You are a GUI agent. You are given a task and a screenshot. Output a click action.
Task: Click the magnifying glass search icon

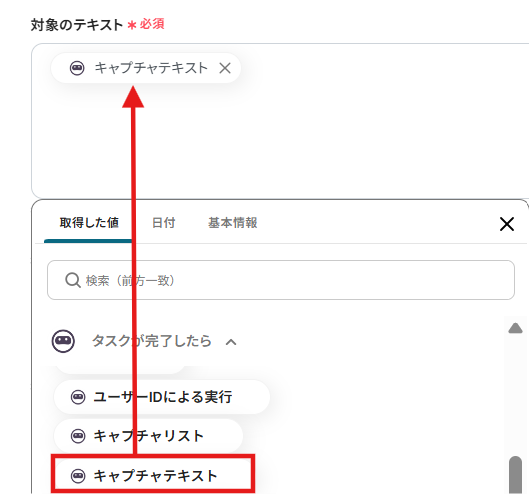pos(73,280)
